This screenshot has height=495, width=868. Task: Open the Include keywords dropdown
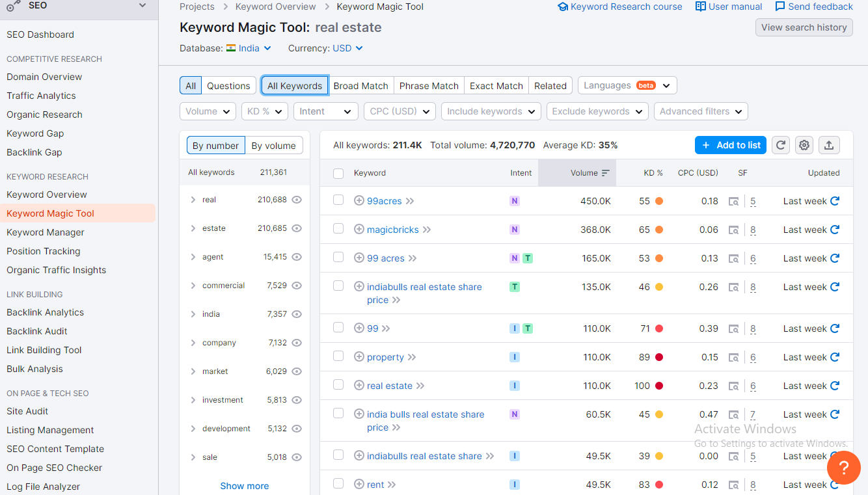point(491,111)
